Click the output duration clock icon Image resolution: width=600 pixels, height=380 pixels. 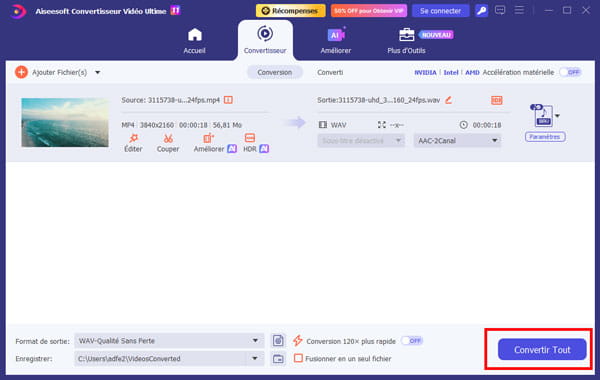click(x=463, y=125)
